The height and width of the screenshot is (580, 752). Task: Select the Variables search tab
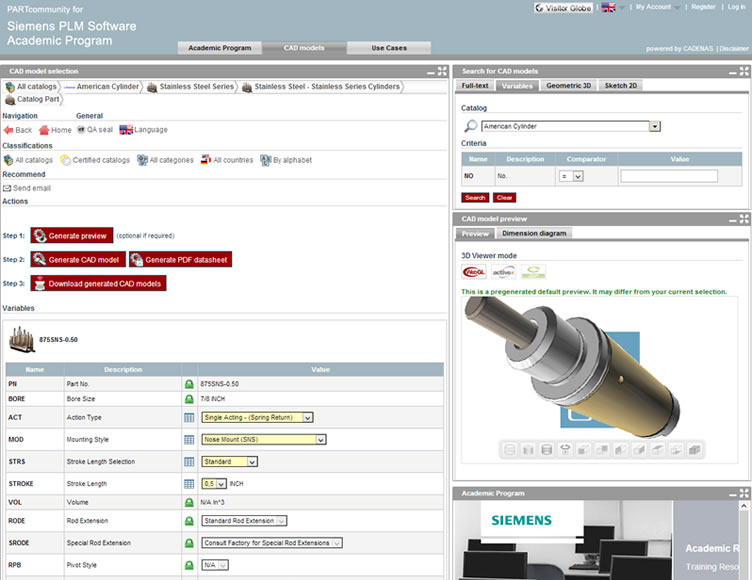(x=517, y=85)
